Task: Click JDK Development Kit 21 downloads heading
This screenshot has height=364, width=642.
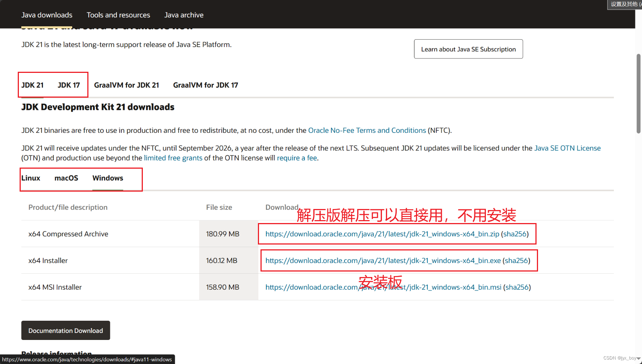Action: pos(98,107)
